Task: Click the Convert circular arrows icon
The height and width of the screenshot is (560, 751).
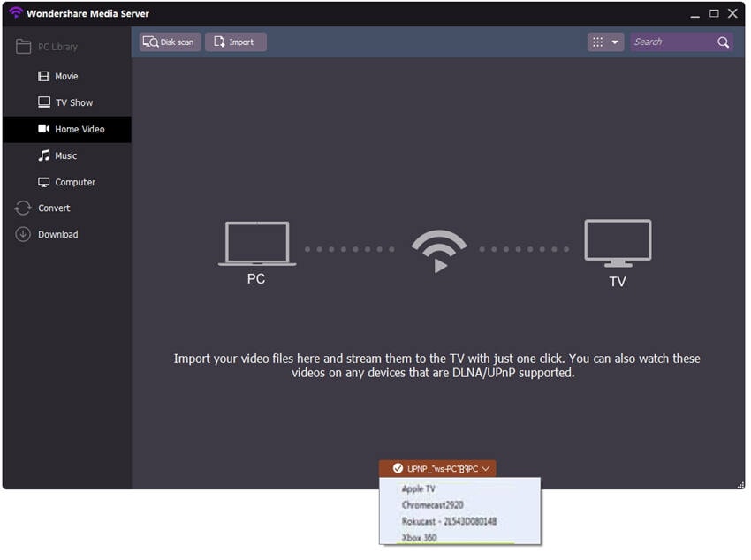Action: (x=23, y=208)
